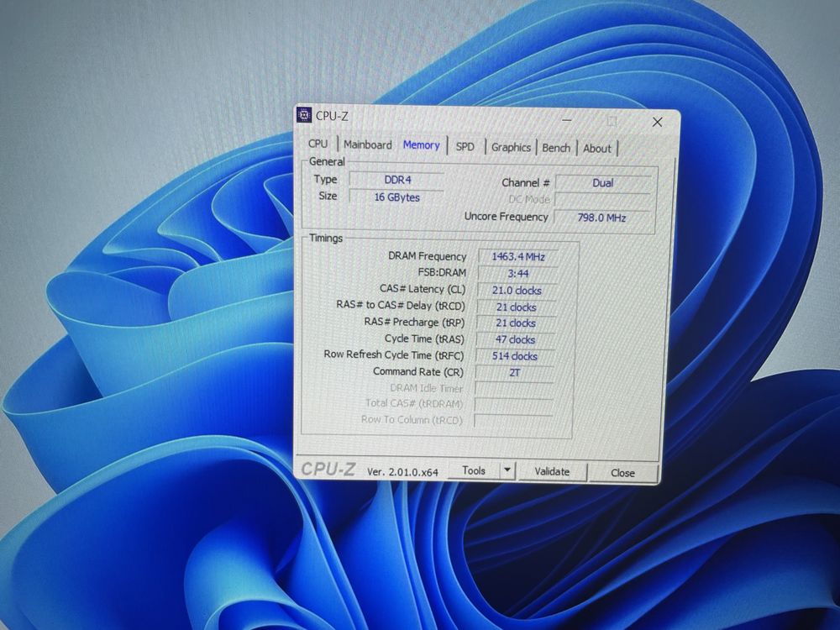Click the Row Refresh Cycle Time (tRFC) label
This screenshot has width=840, height=630.
394,354
